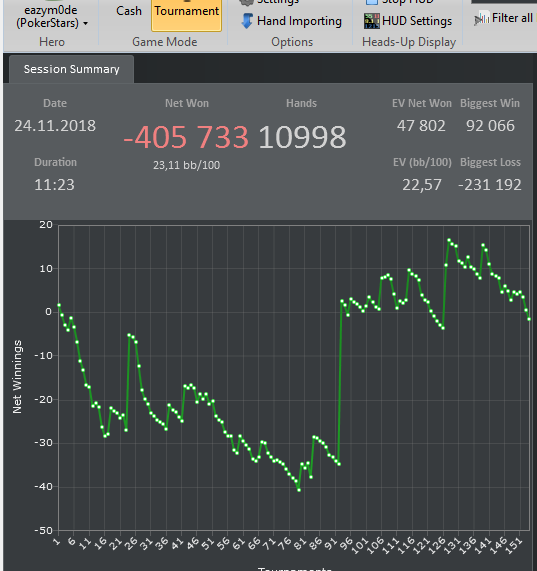Viewport: 537px width, 571px height.
Task: Select Tournament game mode
Action: tap(186, 14)
